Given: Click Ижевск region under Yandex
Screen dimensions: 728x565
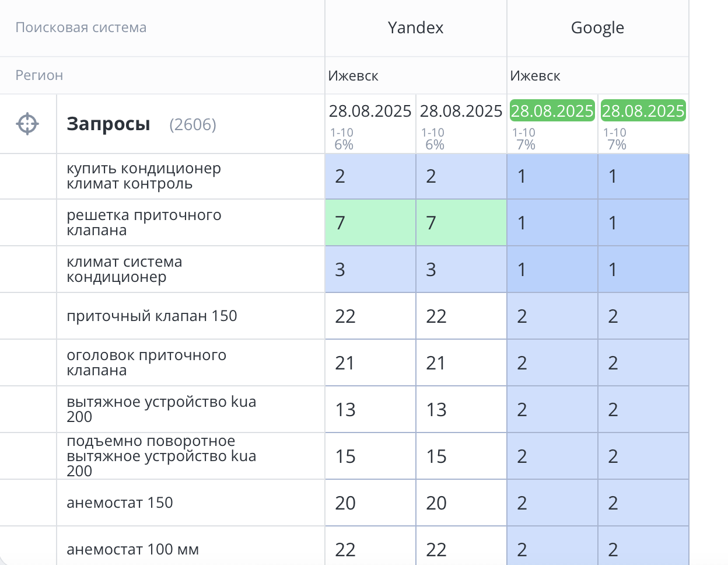Looking at the screenshot, I should (x=353, y=76).
